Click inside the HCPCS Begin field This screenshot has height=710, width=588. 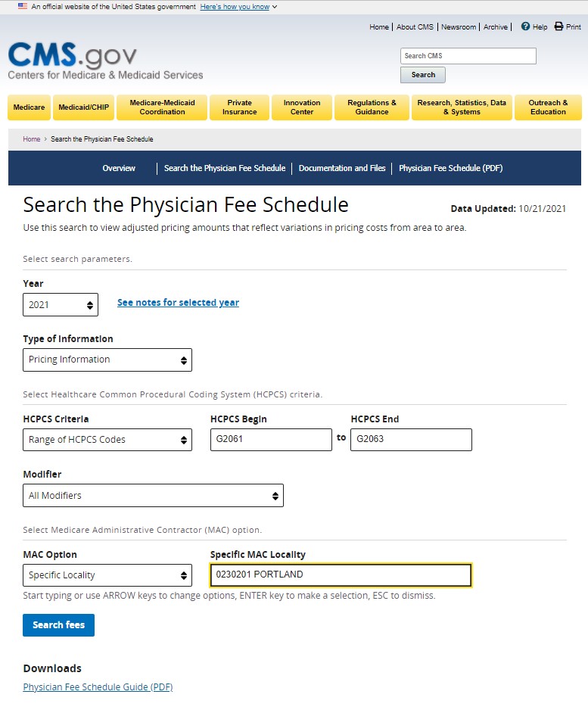270,439
